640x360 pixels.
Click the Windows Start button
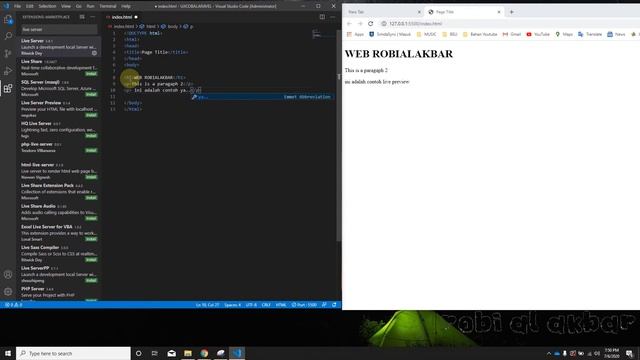(8, 353)
